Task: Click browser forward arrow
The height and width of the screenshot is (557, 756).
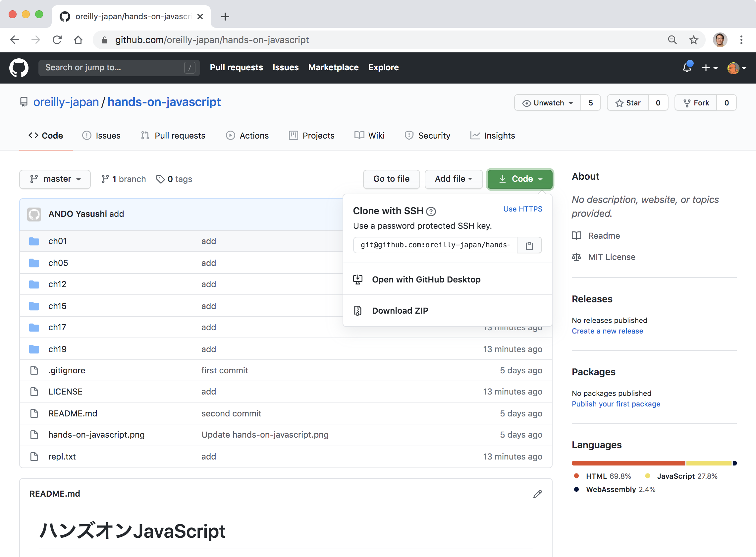Action: pos(36,40)
